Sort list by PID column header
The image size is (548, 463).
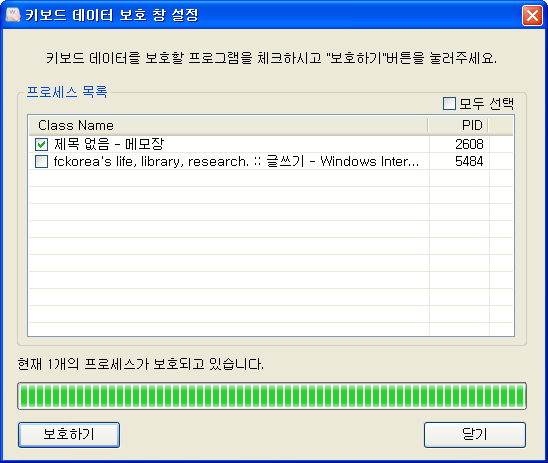[x=459, y=125]
